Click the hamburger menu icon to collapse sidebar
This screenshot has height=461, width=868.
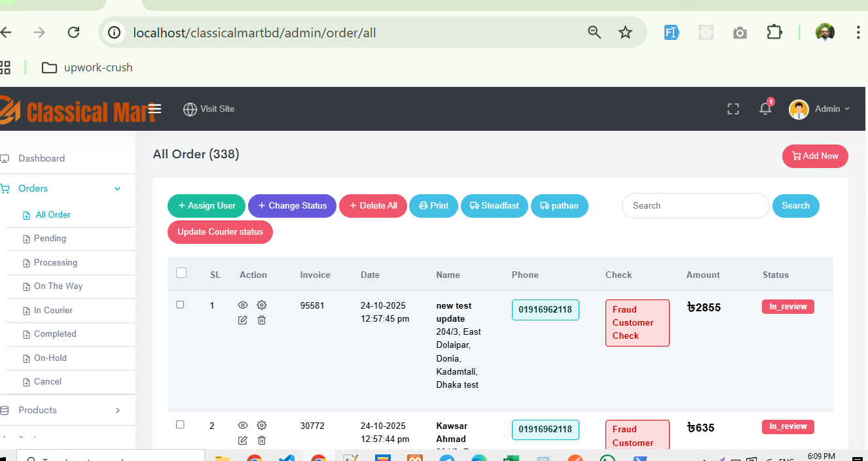(154, 109)
